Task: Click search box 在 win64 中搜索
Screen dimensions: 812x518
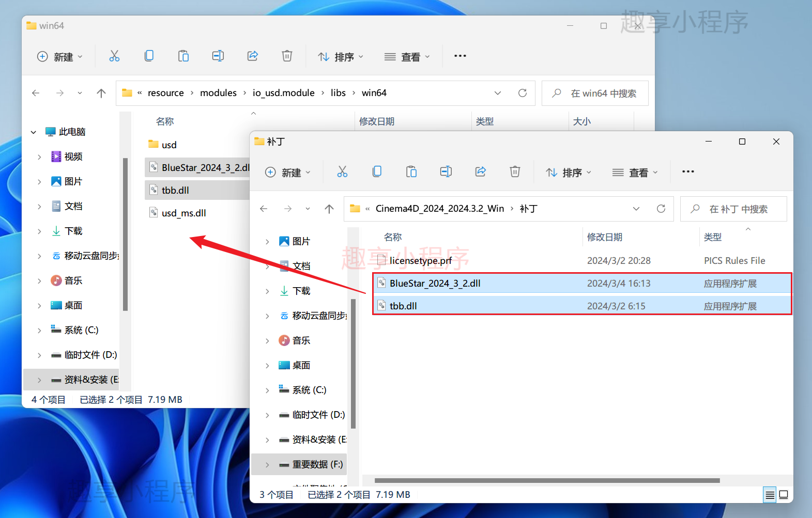Action: pos(595,93)
